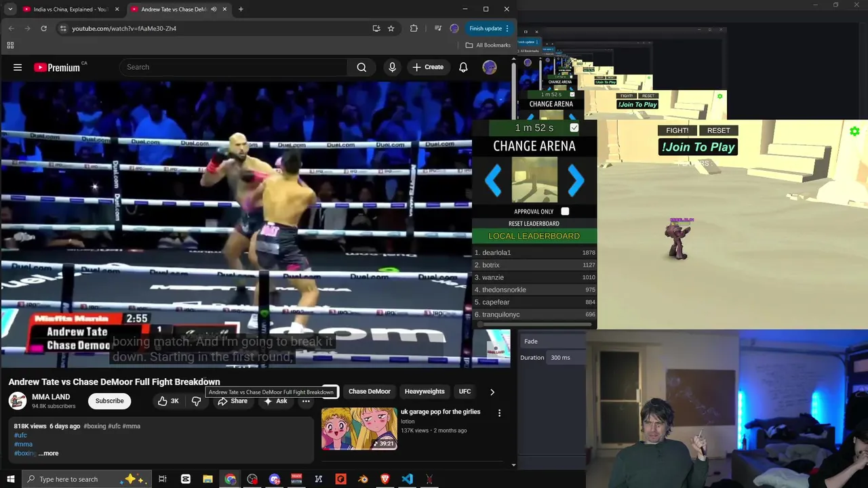
Task: Open uk garage pop for the girlies thumbnail
Action: [x=359, y=428]
